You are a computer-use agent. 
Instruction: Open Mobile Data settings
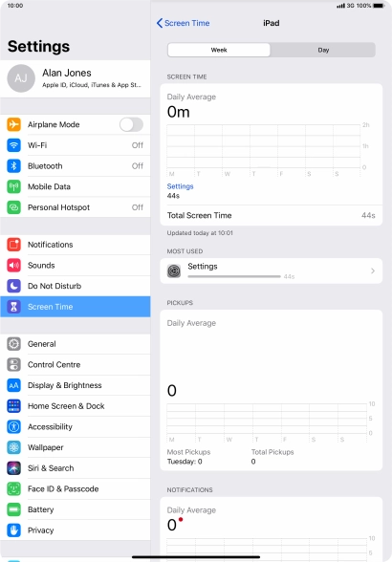pyautogui.click(x=76, y=186)
